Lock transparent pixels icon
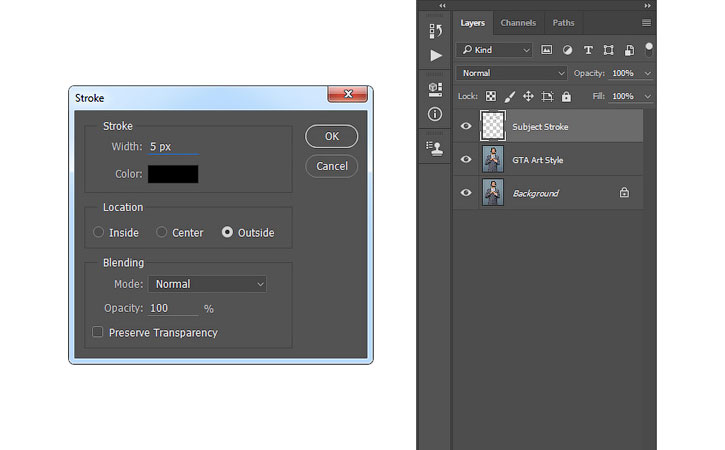The image size is (725, 450). pyautogui.click(x=491, y=96)
